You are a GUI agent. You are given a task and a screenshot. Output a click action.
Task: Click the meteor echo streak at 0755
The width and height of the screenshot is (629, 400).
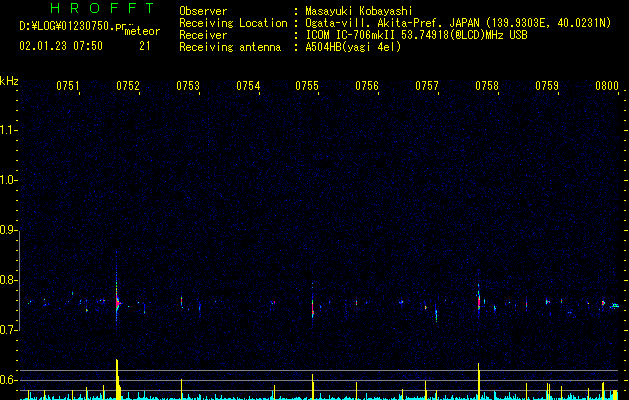coord(312,308)
